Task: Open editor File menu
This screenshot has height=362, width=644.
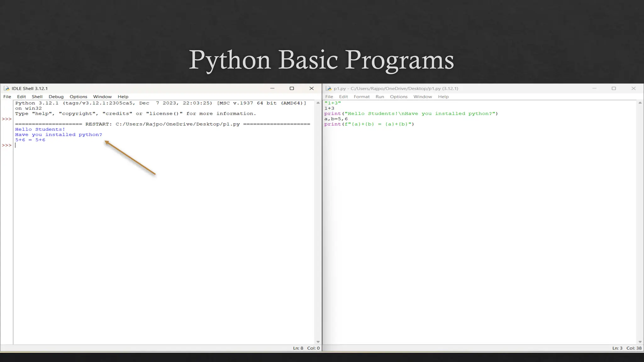Action: (329, 97)
